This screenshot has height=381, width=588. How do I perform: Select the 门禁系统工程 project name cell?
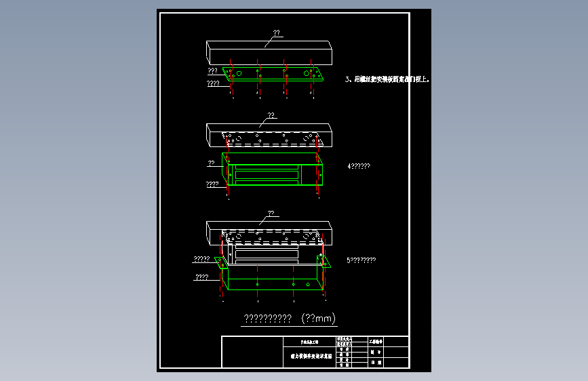coord(309,342)
